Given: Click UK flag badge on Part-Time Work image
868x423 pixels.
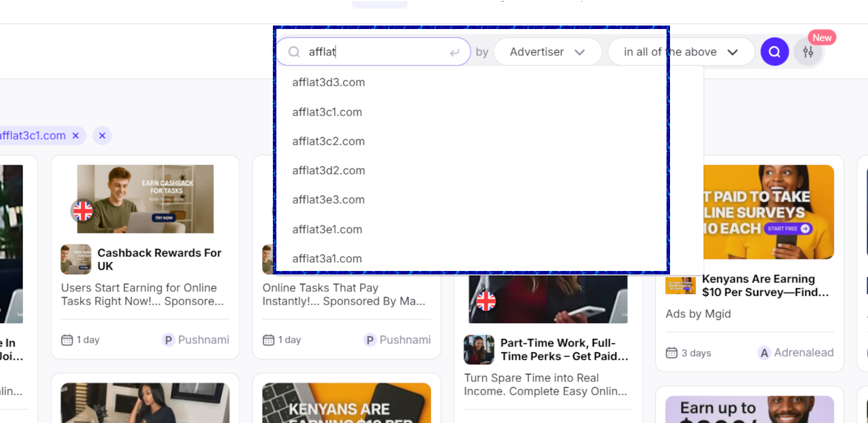Looking at the screenshot, I should tap(486, 301).
